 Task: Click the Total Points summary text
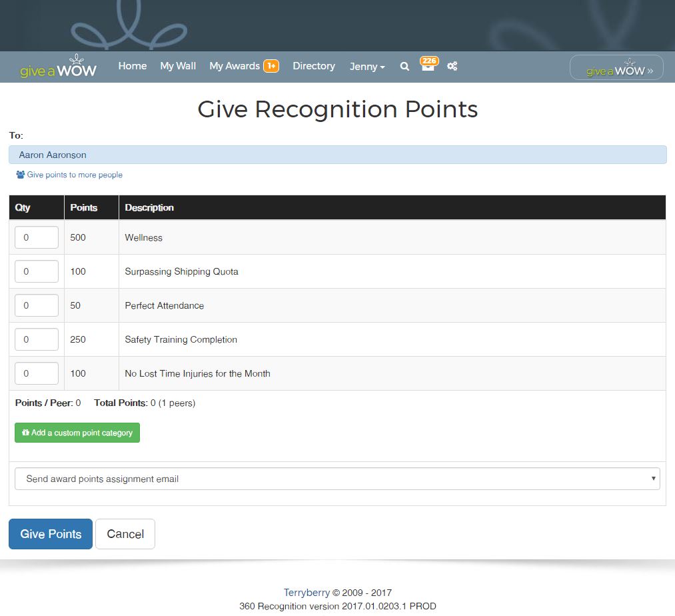click(x=145, y=403)
